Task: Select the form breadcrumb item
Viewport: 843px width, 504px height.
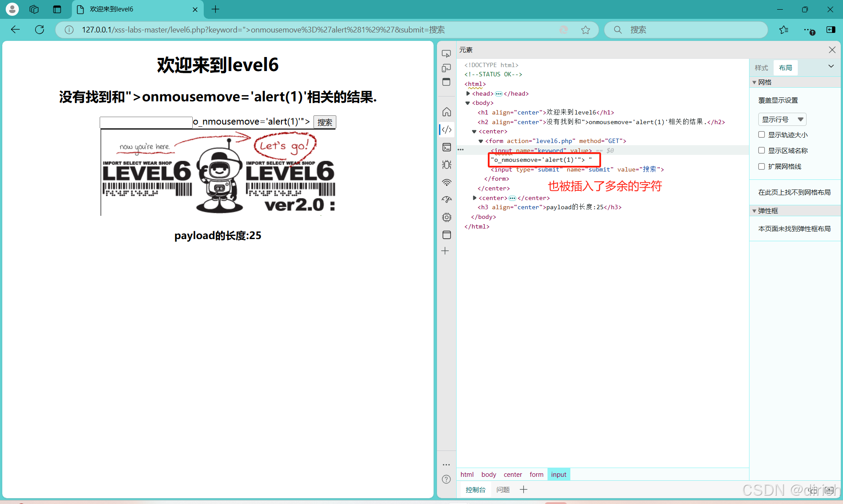Action: tap(536, 475)
